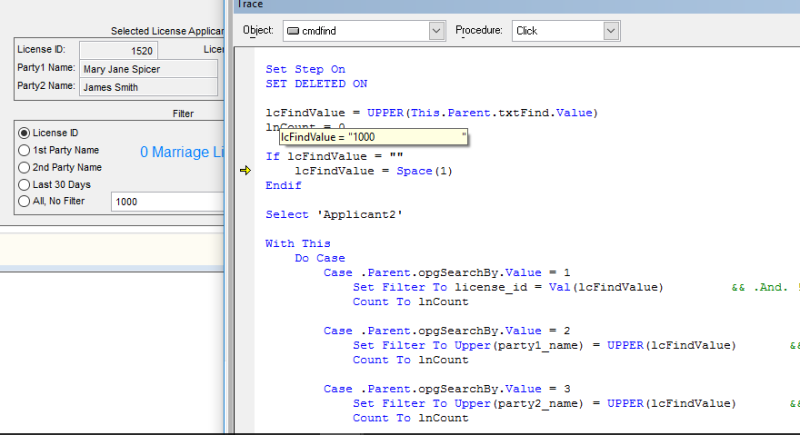The height and width of the screenshot is (435, 800).
Task: Click the '0 Marriage Li' count label
Action: coord(182,152)
